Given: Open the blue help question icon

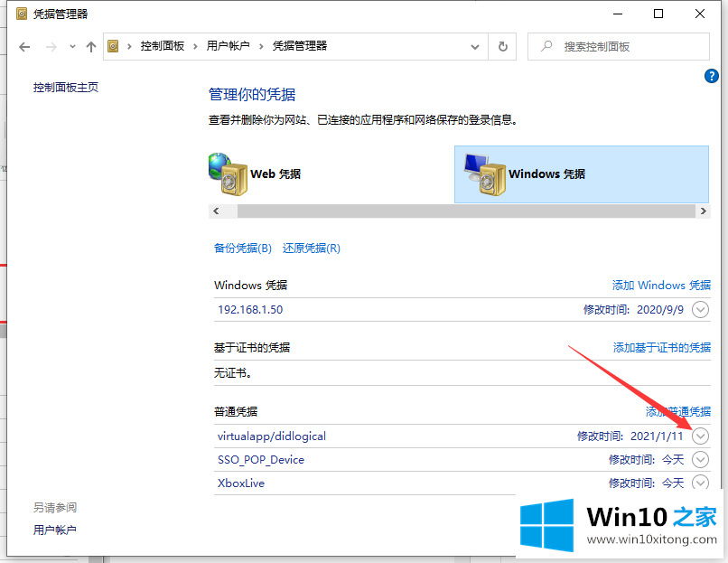Looking at the screenshot, I should (711, 76).
